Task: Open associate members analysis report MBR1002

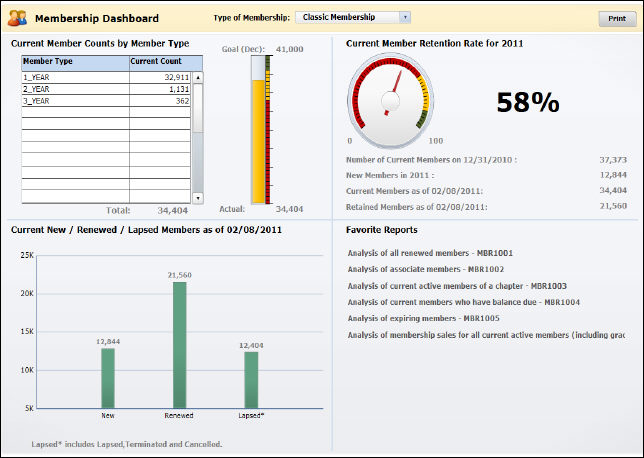Action: pos(425,270)
